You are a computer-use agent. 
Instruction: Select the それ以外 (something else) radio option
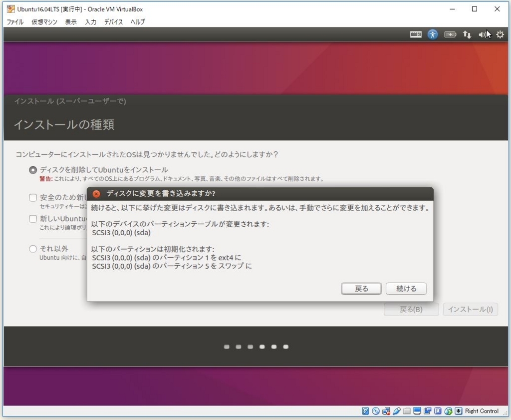point(33,249)
